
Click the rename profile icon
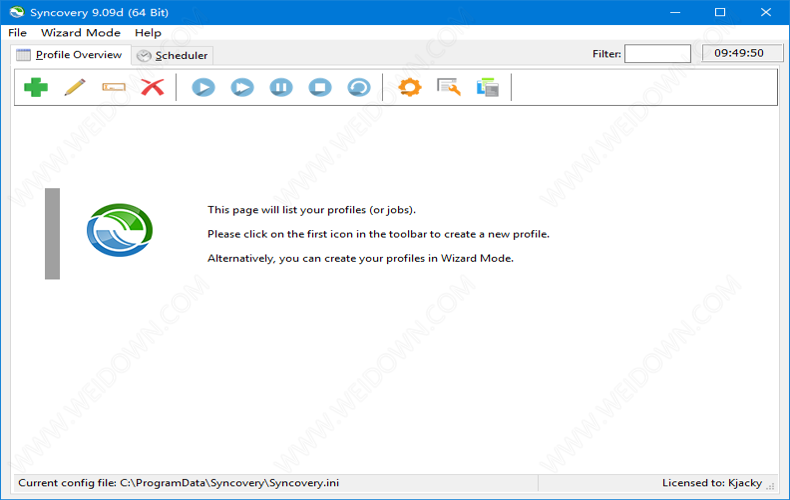coord(114,87)
